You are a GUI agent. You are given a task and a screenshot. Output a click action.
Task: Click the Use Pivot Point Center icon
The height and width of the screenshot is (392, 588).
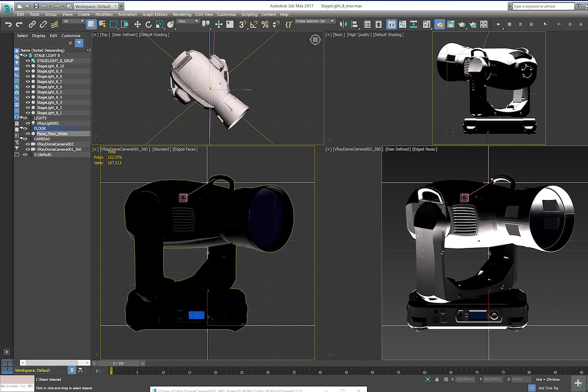tap(205, 24)
